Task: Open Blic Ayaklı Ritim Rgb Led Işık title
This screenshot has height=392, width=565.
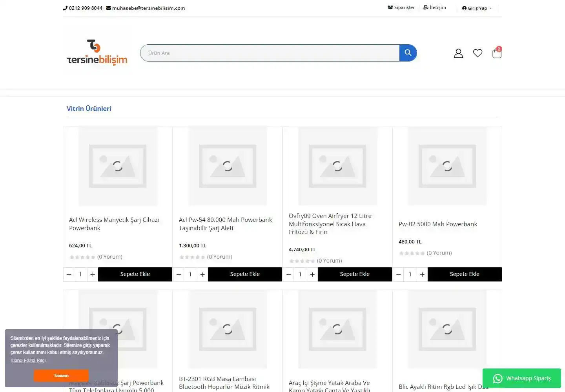Action: pyautogui.click(x=443, y=387)
